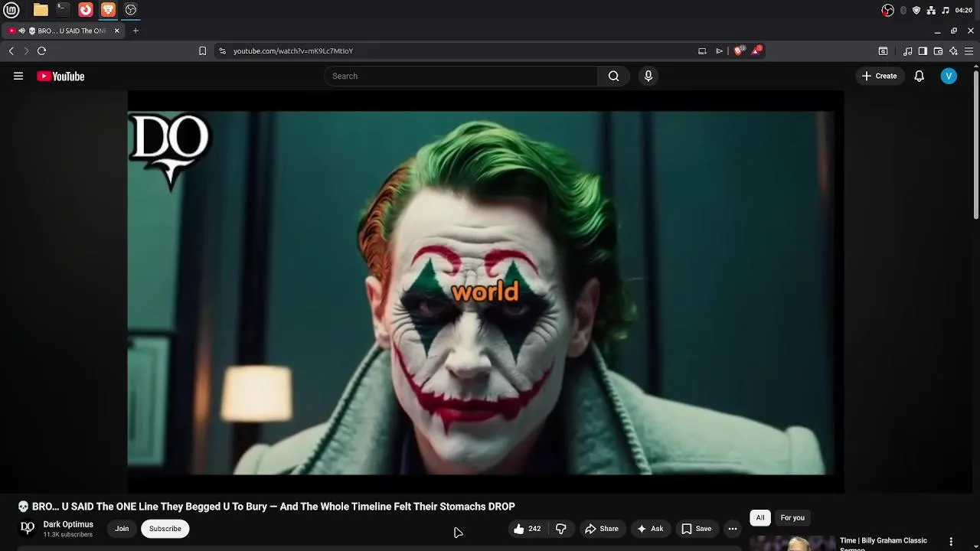Open options for the Billy Graham video
Viewport: 980px width, 551px height.
point(951,542)
